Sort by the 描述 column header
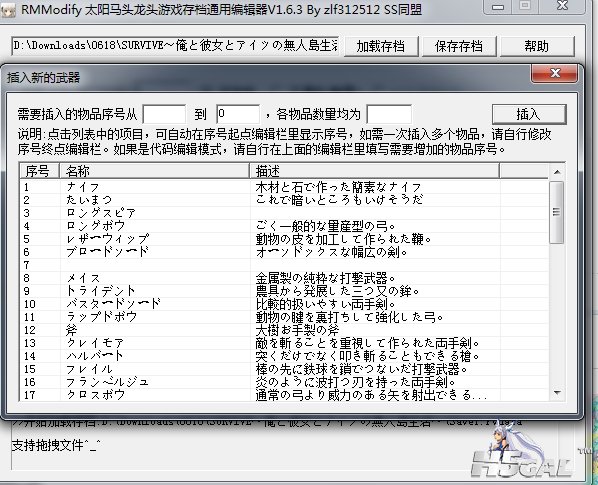The height and width of the screenshot is (485, 598). coord(375,171)
